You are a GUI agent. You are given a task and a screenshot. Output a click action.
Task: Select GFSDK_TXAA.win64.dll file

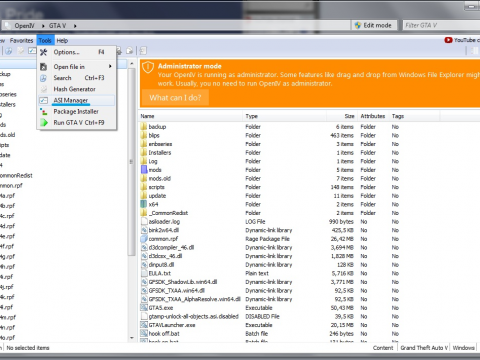177,291
